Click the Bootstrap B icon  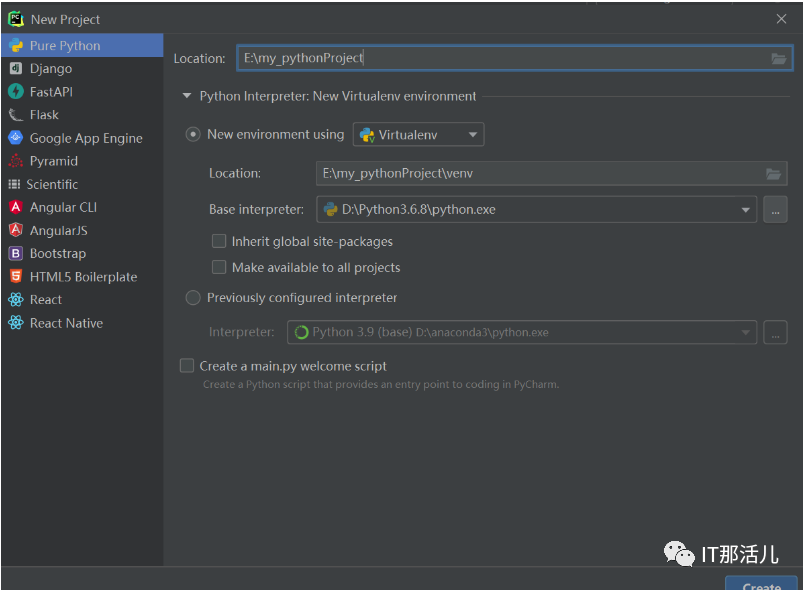[16, 253]
